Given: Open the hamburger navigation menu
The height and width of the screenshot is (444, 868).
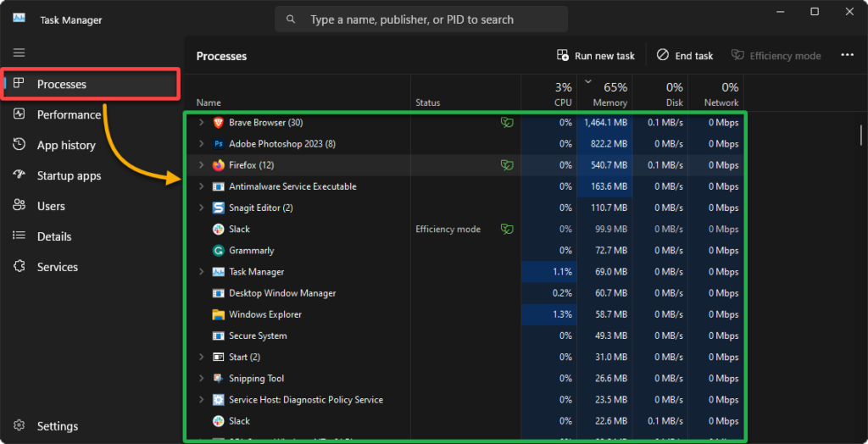Looking at the screenshot, I should pos(19,53).
